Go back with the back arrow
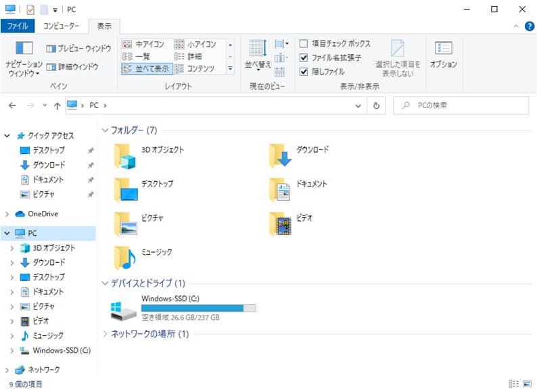537x392 pixels. 12,105
